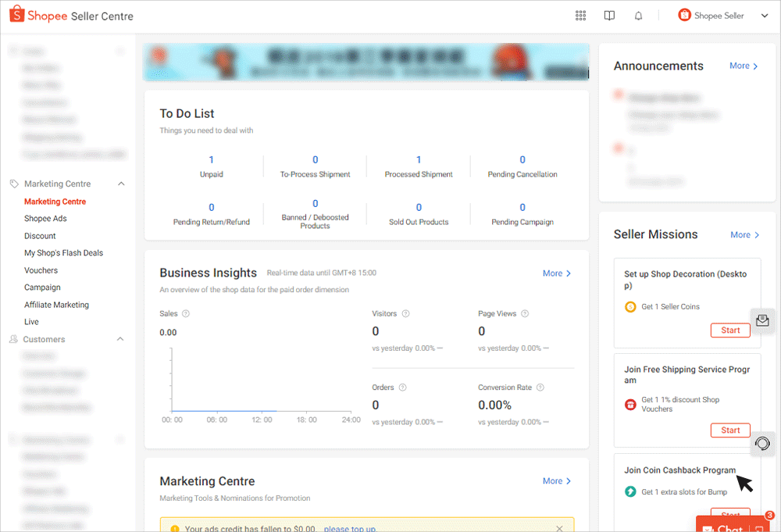Click Start on the Shop Decoration mission
Viewport: 781px width, 532px height.
click(x=730, y=330)
